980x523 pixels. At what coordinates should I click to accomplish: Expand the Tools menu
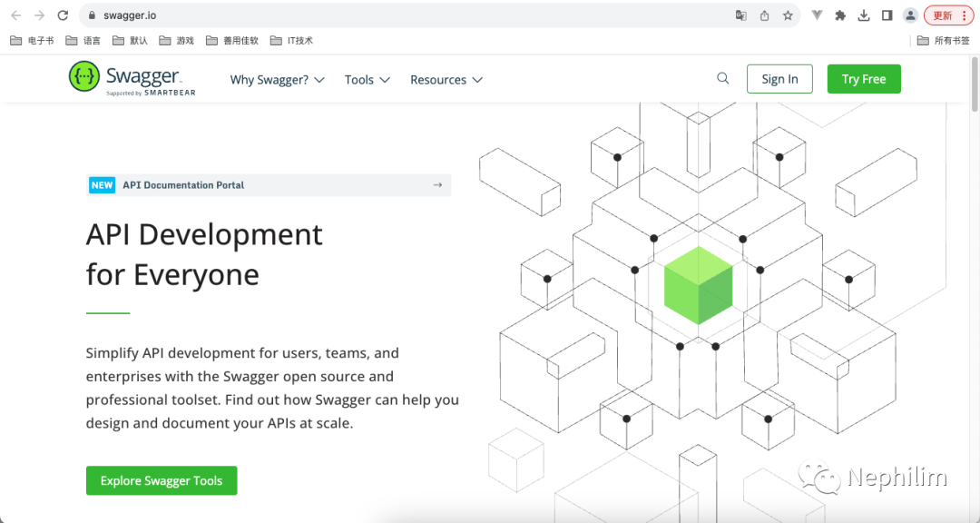(367, 80)
